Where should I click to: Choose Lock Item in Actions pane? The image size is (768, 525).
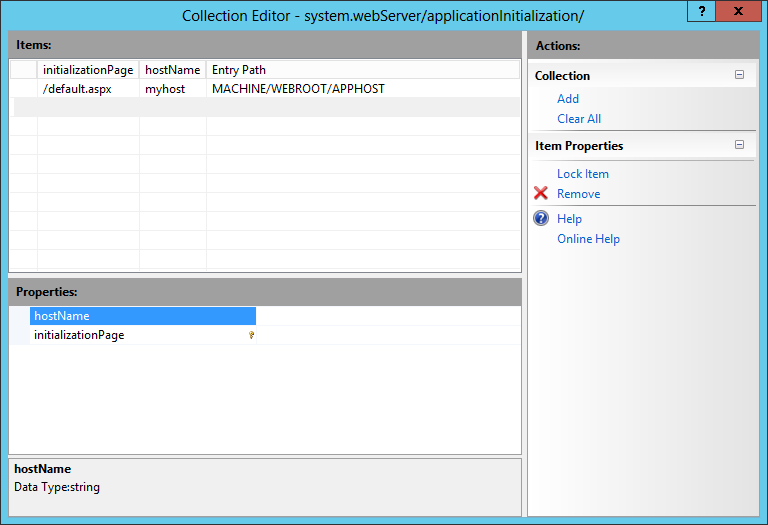[x=583, y=174]
